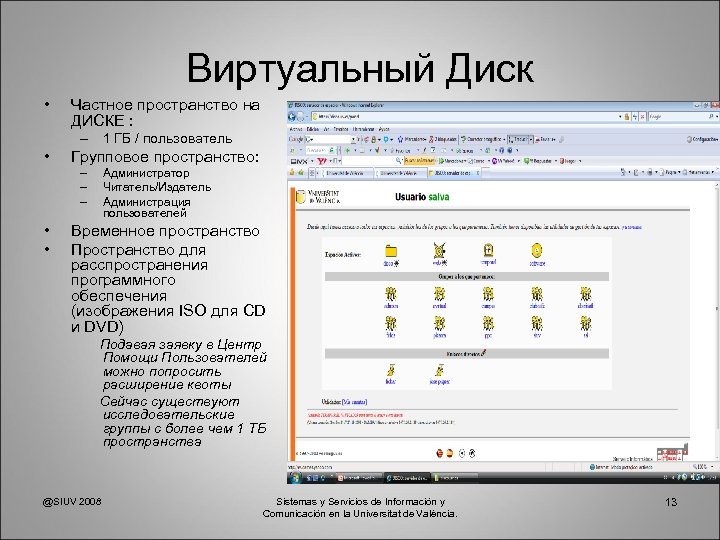The width and height of the screenshot is (720, 540).
Task: Click the Refresh page icon
Action: 635,117
